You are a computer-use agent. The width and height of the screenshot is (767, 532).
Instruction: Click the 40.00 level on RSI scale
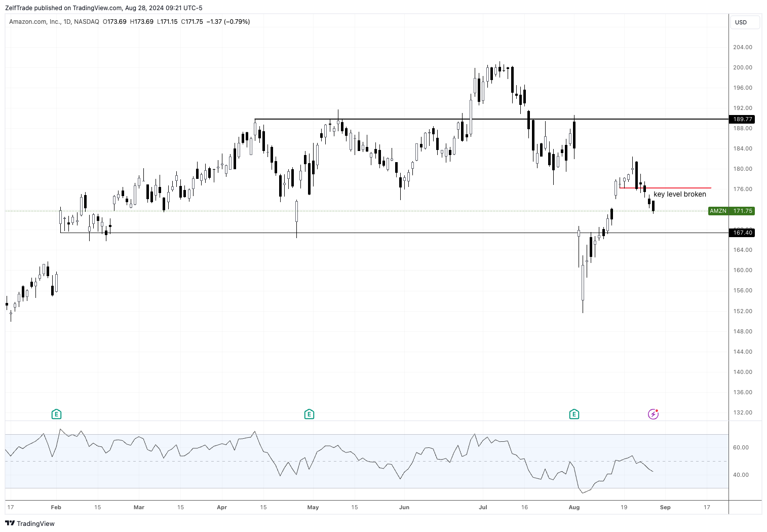741,475
